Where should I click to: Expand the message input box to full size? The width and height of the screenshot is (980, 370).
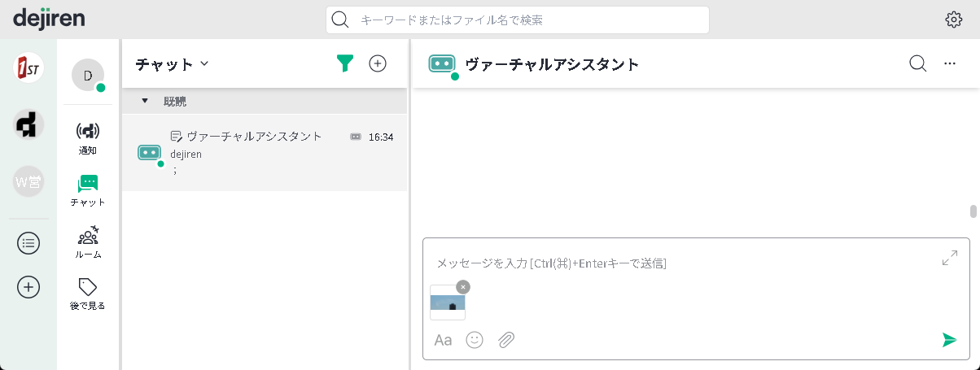click(949, 259)
